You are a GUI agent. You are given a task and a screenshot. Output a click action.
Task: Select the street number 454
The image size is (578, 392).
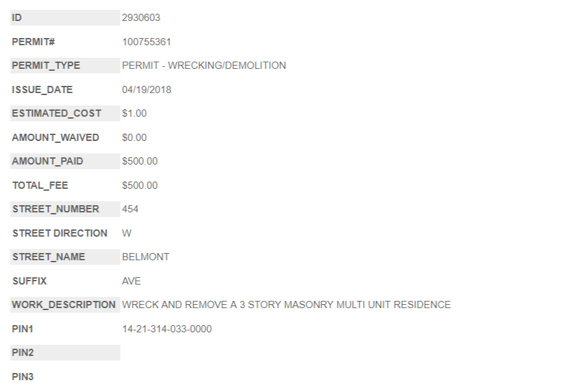pos(130,209)
